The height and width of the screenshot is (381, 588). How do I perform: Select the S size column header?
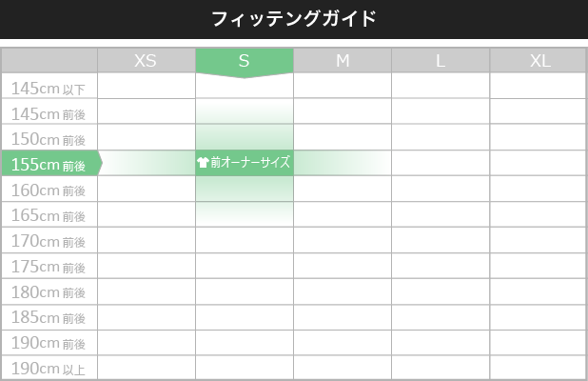(x=245, y=61)
